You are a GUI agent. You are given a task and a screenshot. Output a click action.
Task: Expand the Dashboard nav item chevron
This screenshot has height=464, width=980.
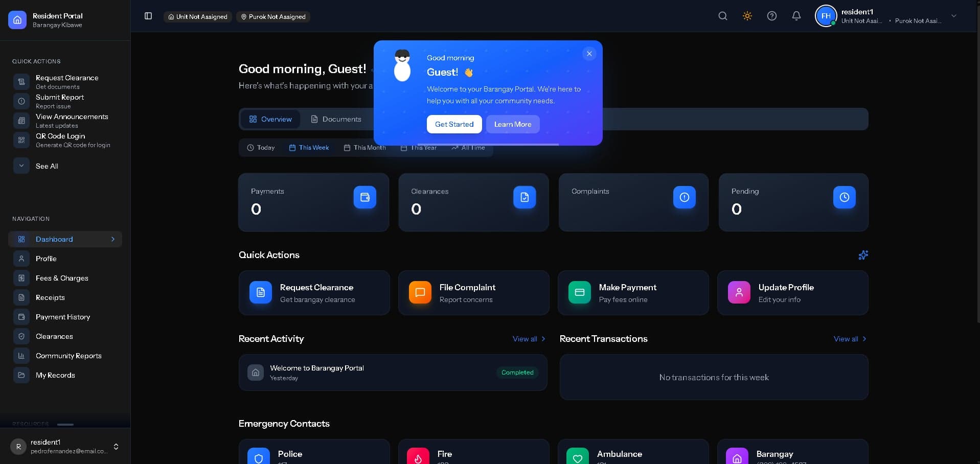point(113,239)
